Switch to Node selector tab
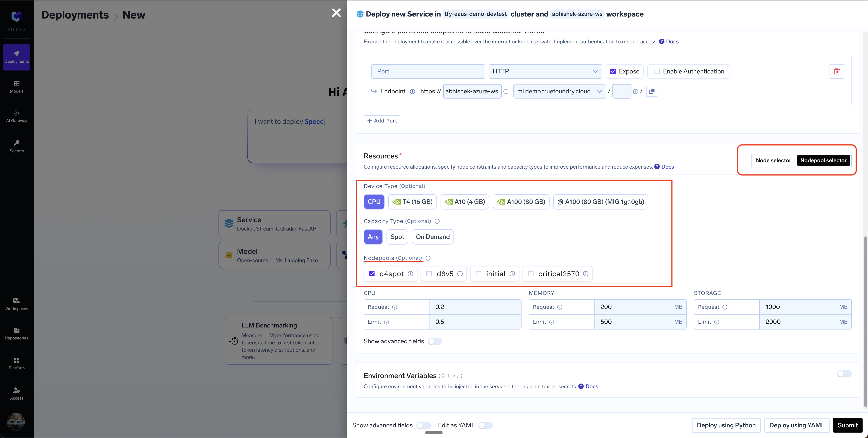This screenshot has width=868, height=438. click(x=773, y=160)
